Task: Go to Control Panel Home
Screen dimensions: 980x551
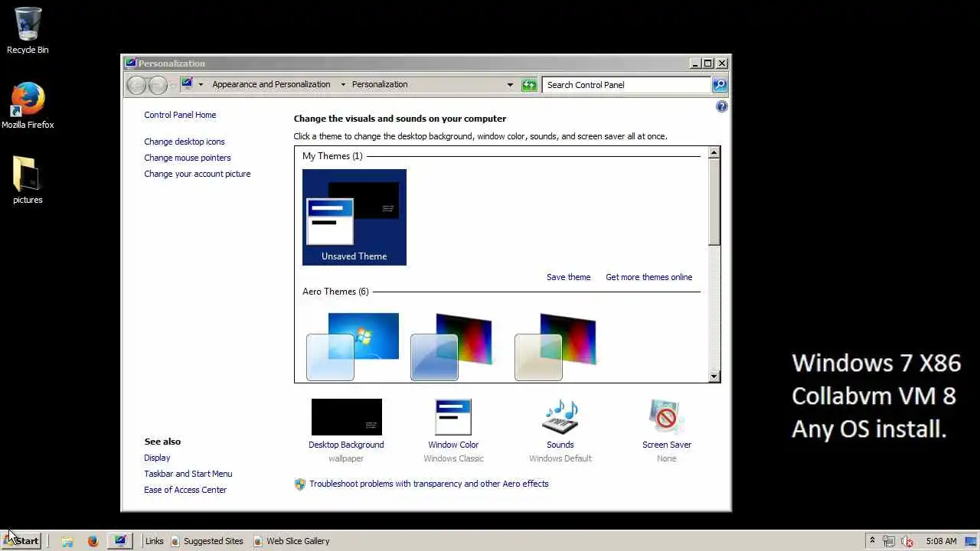Action: point(180,115)
